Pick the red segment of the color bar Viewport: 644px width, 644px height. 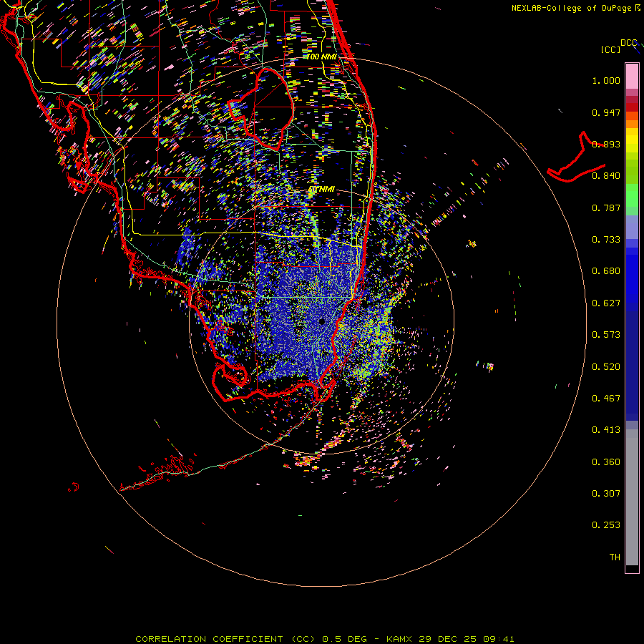pos(632,107)
